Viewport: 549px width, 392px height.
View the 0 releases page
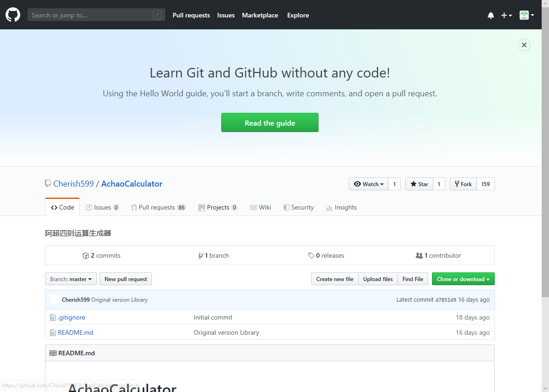pyautogui.click(x=326, y=256)
